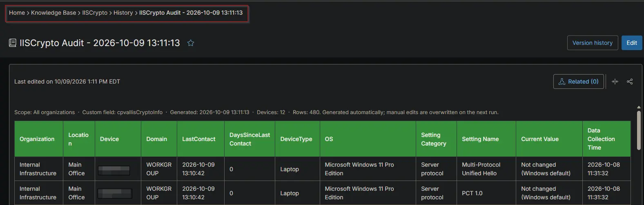
Task: Click Internal Infrastructure in the PCT 1.0 row
Action: pos(38,193)
